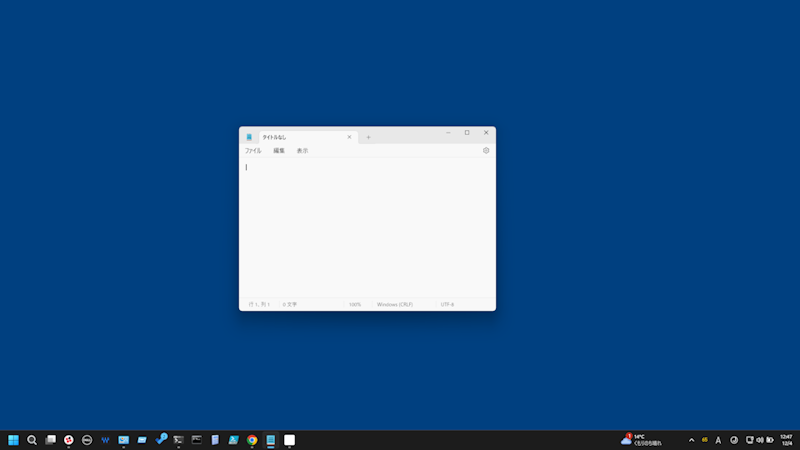Click the Windows (CRLF) line ending indicator
This screenshot has width=800, height=450.
click(x=395, y=305)
